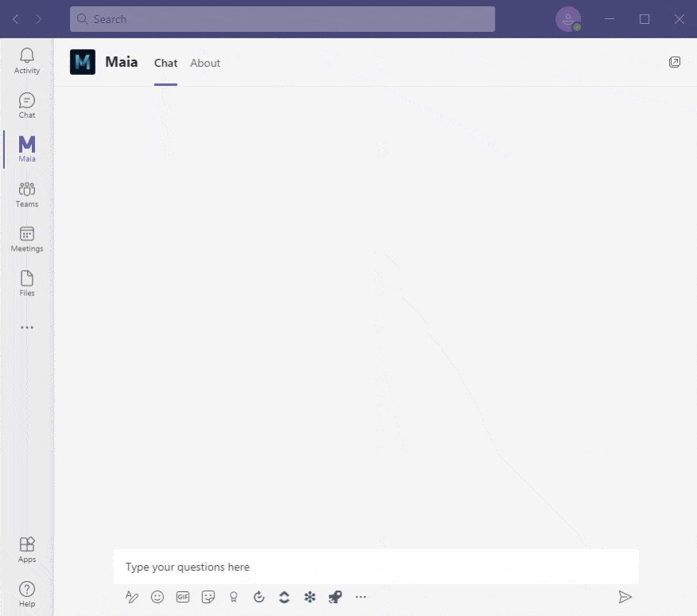The height and width of the screenshot is (616, 697).
Task: Maximize the Teams window
Action: coord(644,19)
